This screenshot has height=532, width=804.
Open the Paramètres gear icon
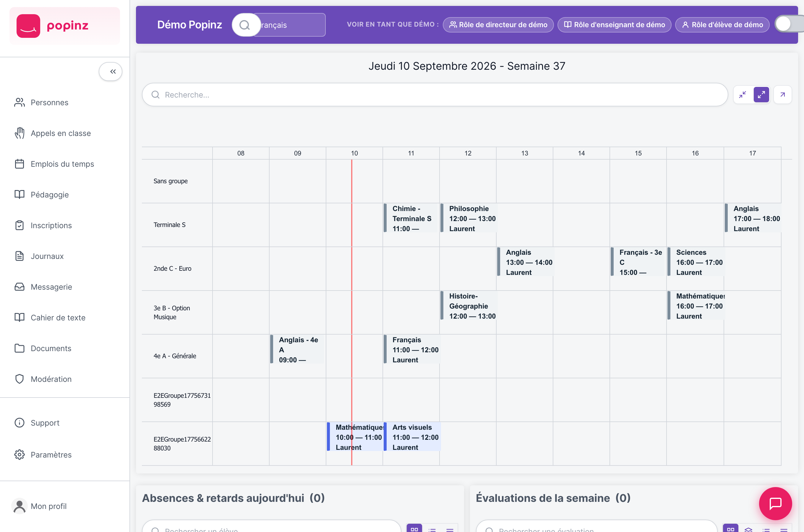coord(19,455)
